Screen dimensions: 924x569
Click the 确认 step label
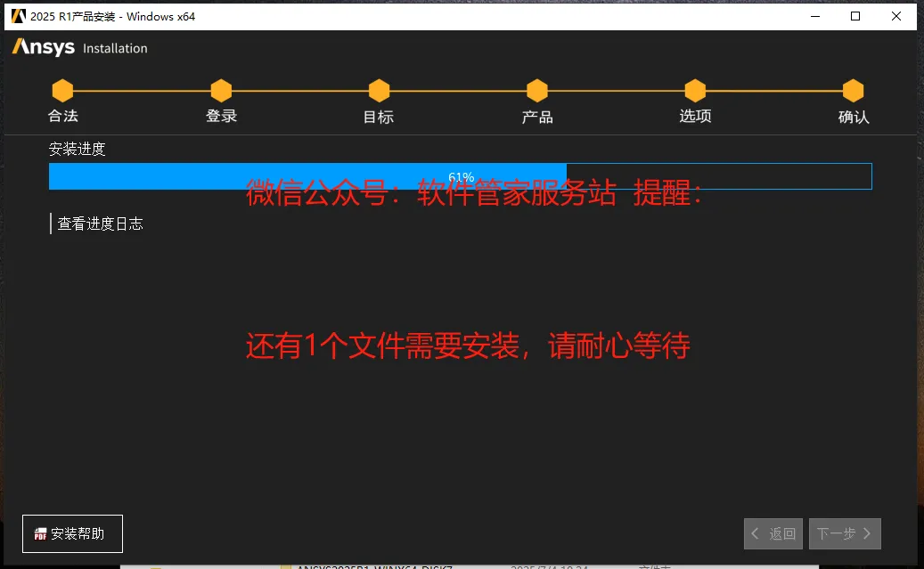854,118
